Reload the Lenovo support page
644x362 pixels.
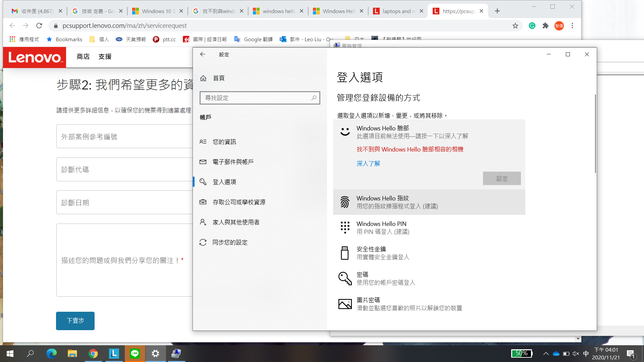click(x=39, y=26)
